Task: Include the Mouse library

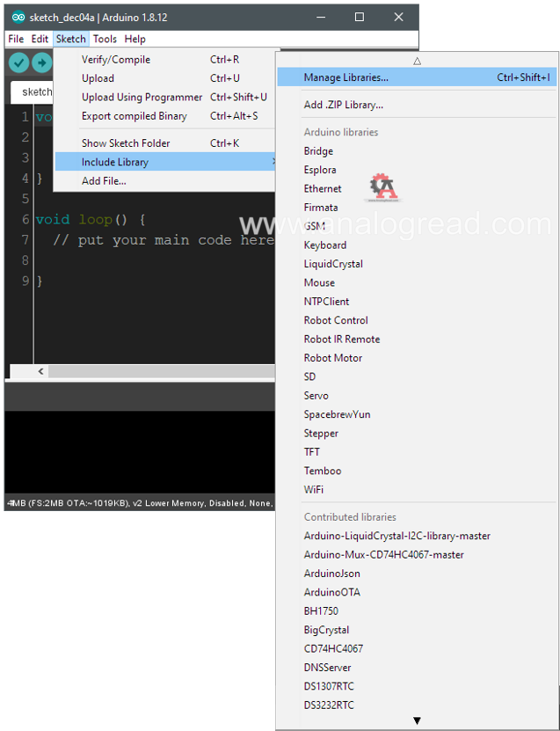Action: pyautogui.click(x=417, y=282)
